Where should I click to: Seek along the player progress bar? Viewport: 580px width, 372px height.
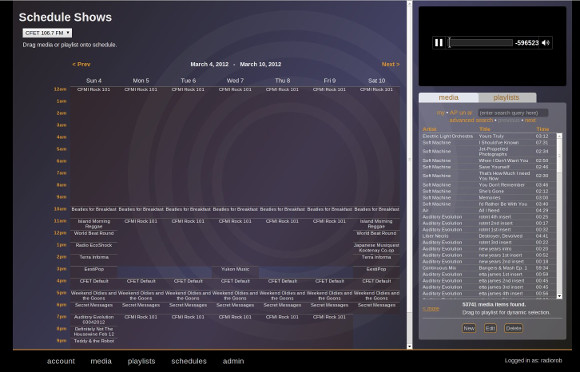(x=480, y=43)
